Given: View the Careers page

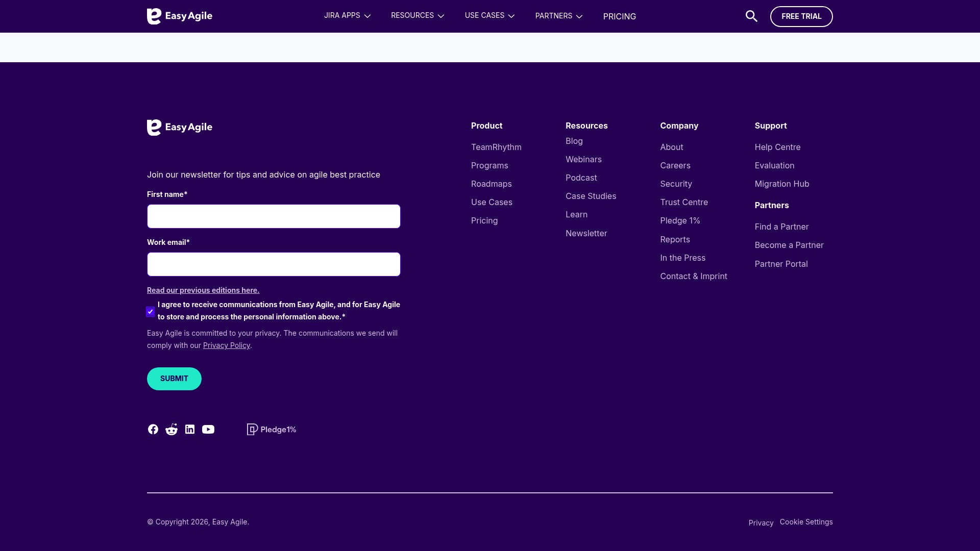Looking at the screenshot, I should (675, 165).
